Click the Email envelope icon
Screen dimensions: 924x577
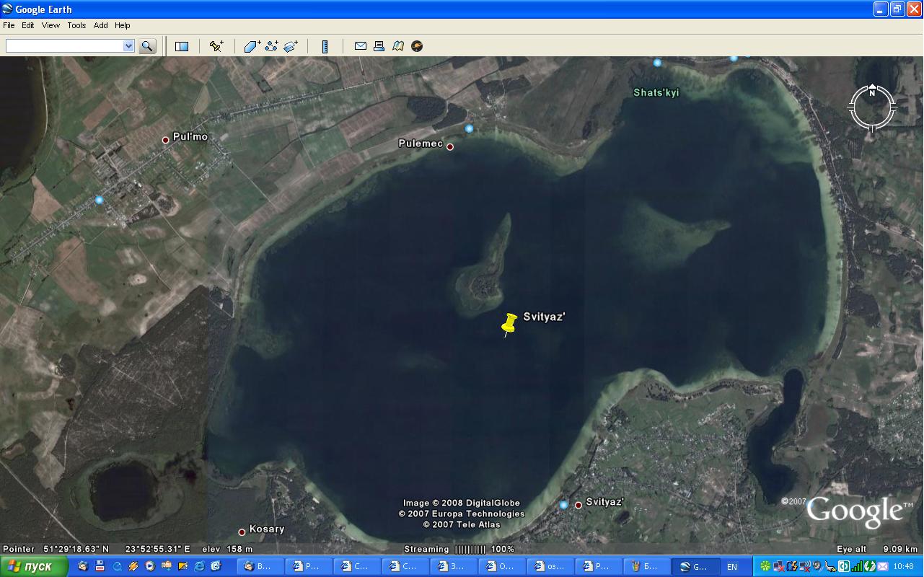(x=360, y=46)
